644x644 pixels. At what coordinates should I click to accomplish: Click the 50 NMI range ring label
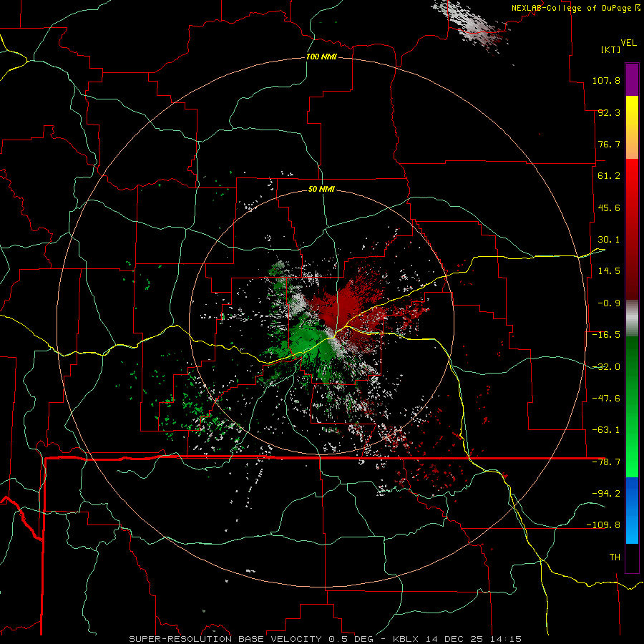click(x=321, y=190)
